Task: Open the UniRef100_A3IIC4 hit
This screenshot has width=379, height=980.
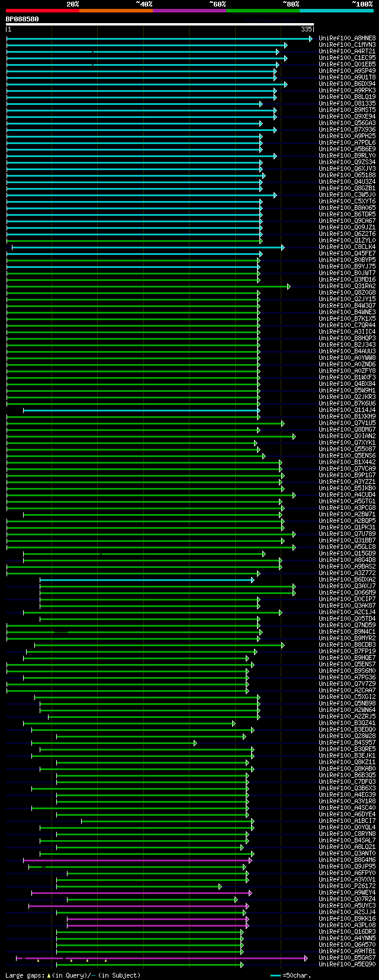Action: pyautogui.click(x=347, y=331)
